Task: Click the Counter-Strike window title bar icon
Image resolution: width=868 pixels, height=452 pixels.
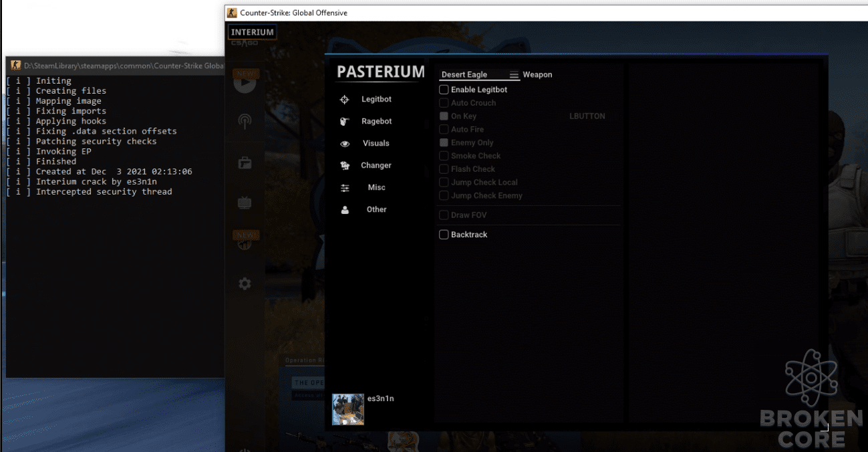Action: point(232,13)
